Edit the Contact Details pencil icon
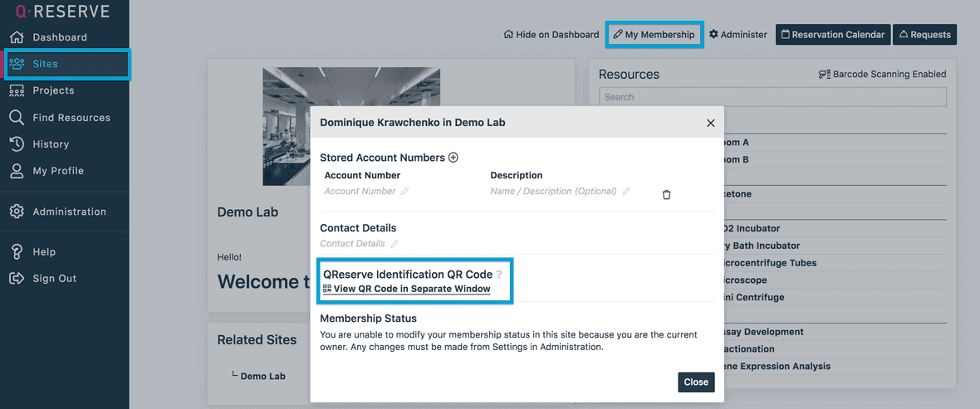 (394, 244)
